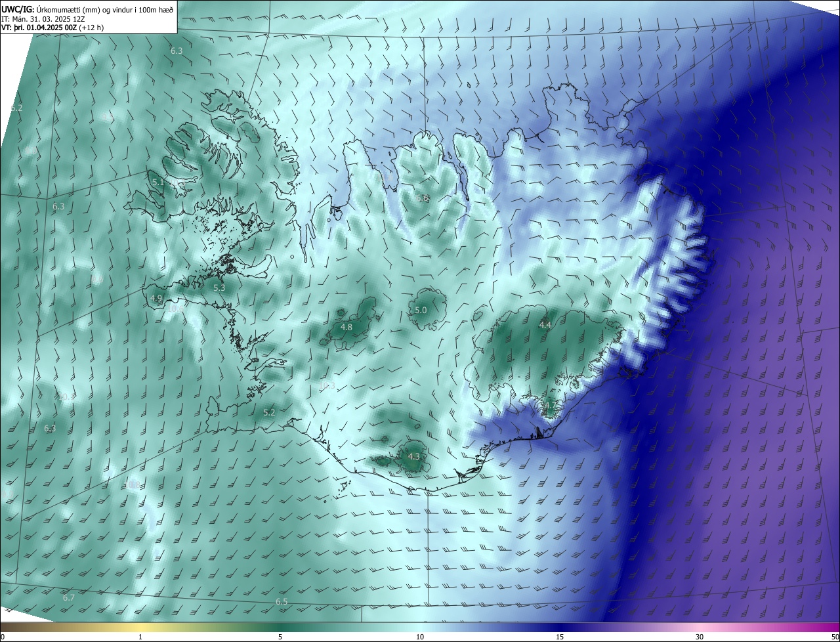Click the 50 tick label on the color scale
840x642 pixels.
click(835, 637)
